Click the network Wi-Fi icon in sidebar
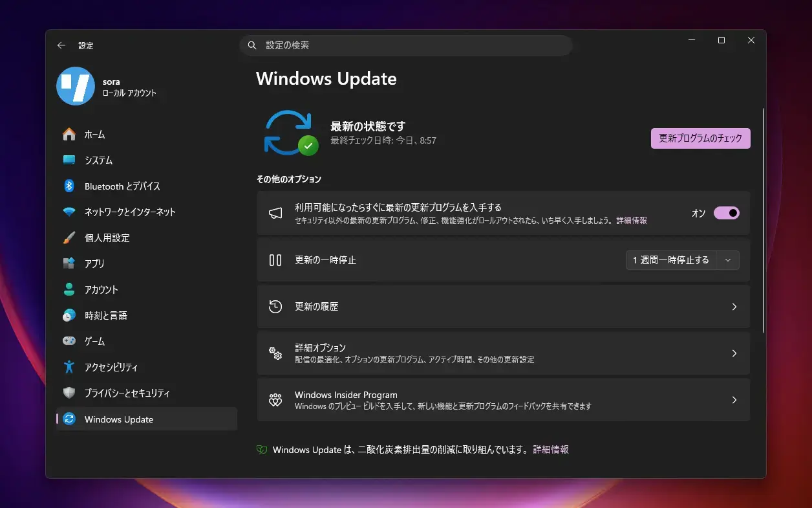 pyautogui.click(x=69, y=212)
